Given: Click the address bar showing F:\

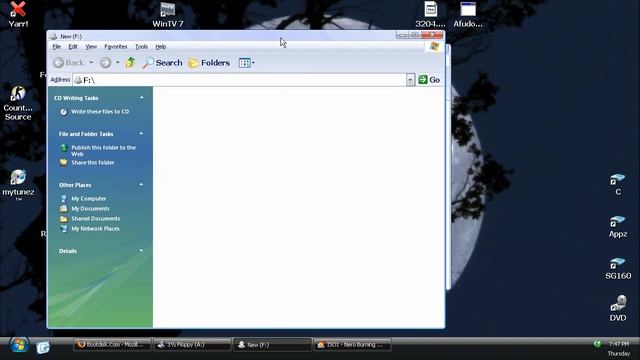Looking at the screenshot, I should click(x=240, y=80).
